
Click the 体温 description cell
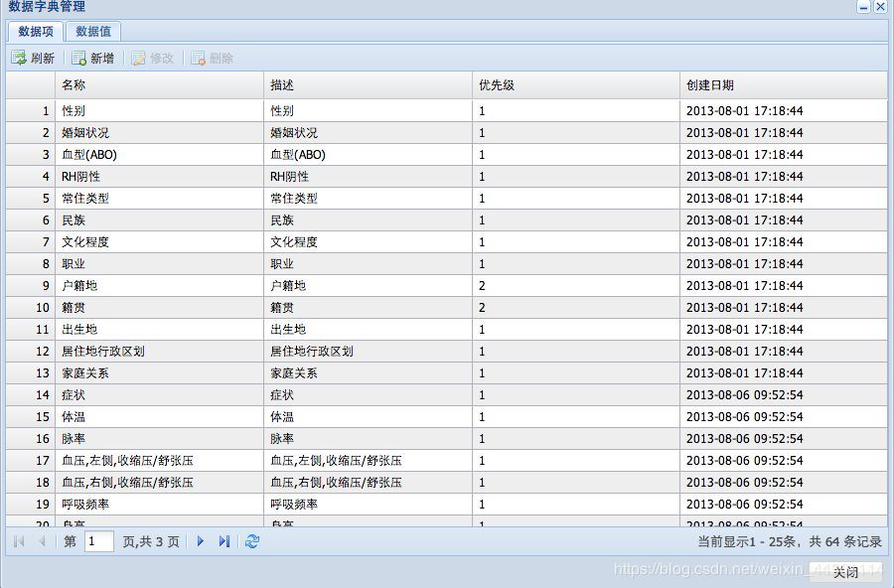[x=368, y=417]
